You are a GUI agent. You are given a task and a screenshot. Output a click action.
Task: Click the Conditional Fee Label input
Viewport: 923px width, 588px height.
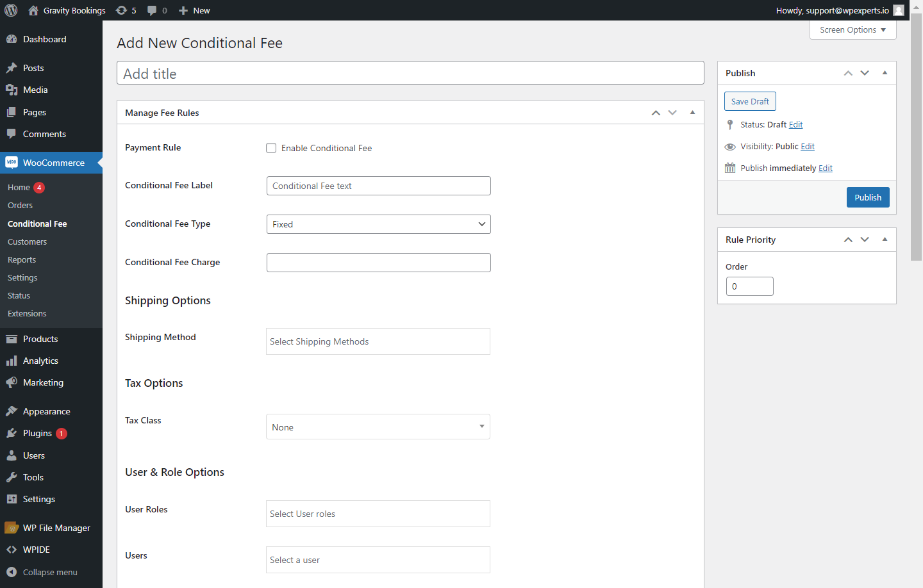click(379, 186)
